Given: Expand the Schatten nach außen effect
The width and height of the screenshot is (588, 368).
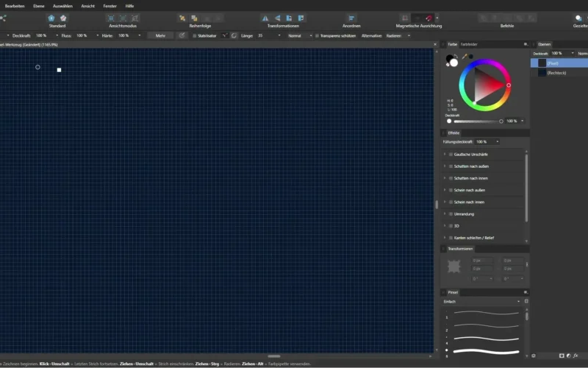Looking at the screenshot, I should tap(445, 166).
